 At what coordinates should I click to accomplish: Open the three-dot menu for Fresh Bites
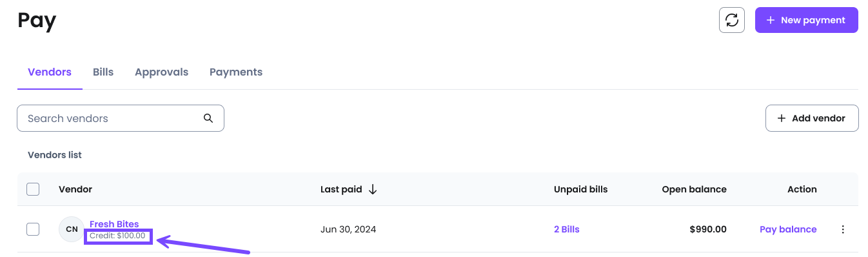point(843,229)
